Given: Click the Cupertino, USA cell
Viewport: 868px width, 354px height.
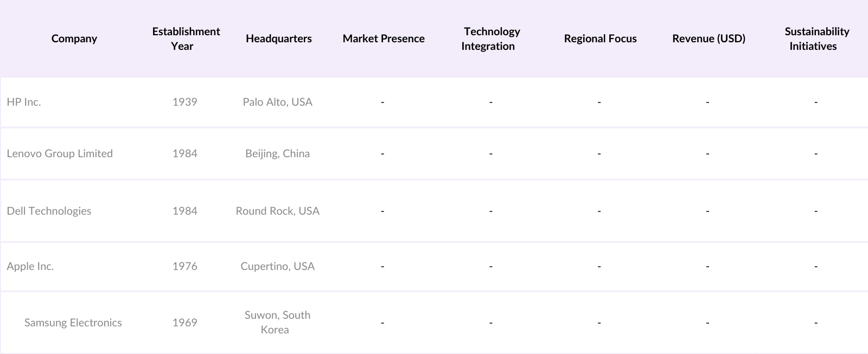Looking at the screenshot, I should click(x=278, y=266).
